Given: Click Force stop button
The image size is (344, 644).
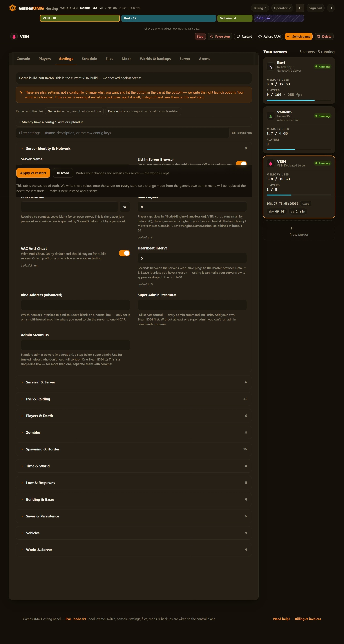Looking at the screenshot, I should pyautogui.click(x=220, y=37).
